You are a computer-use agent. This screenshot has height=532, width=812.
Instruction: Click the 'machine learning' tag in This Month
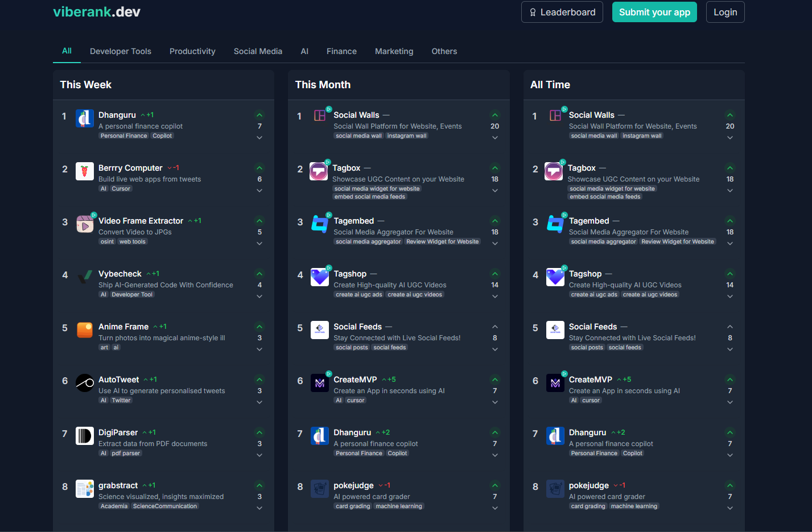pos(399,506)
